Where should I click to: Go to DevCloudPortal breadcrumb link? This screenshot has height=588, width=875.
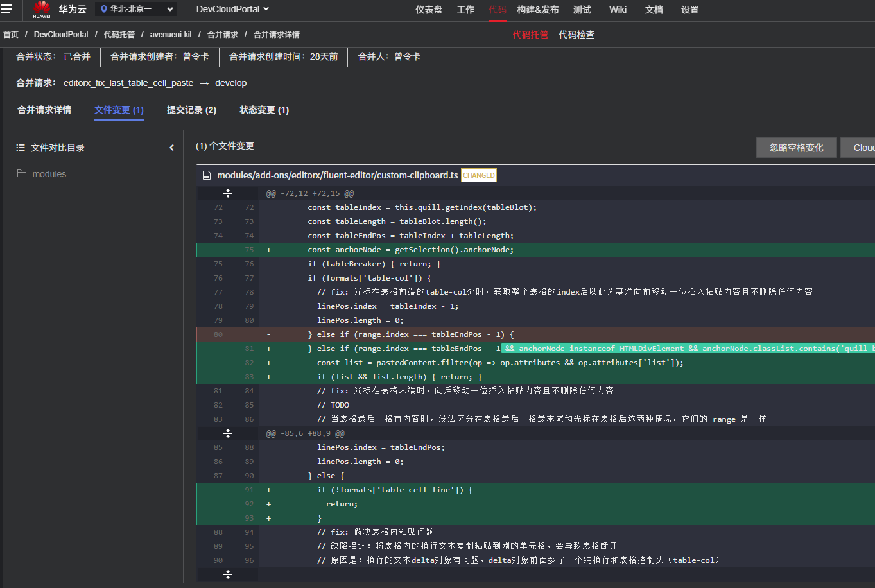click(x=61, y=35)
